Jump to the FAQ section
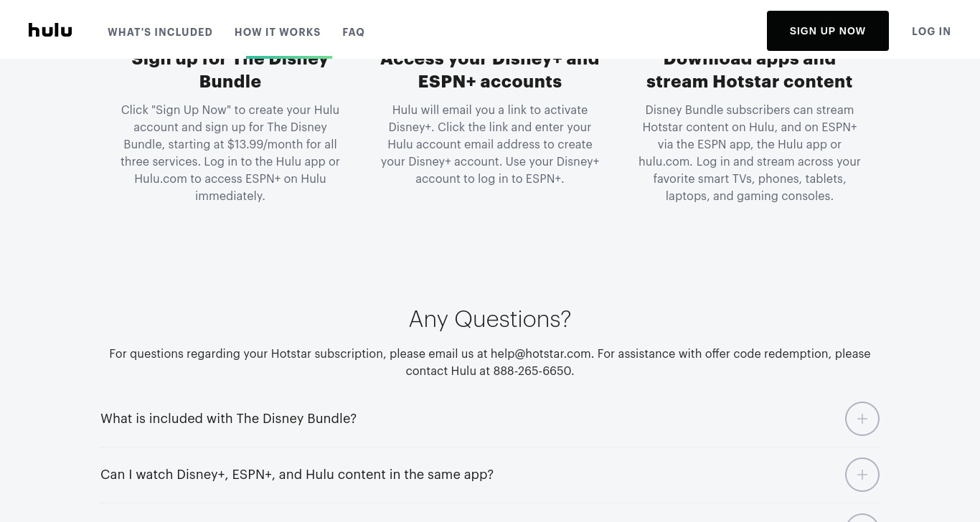The height and width of the screenshot is (522, 980). pos(354,32)
